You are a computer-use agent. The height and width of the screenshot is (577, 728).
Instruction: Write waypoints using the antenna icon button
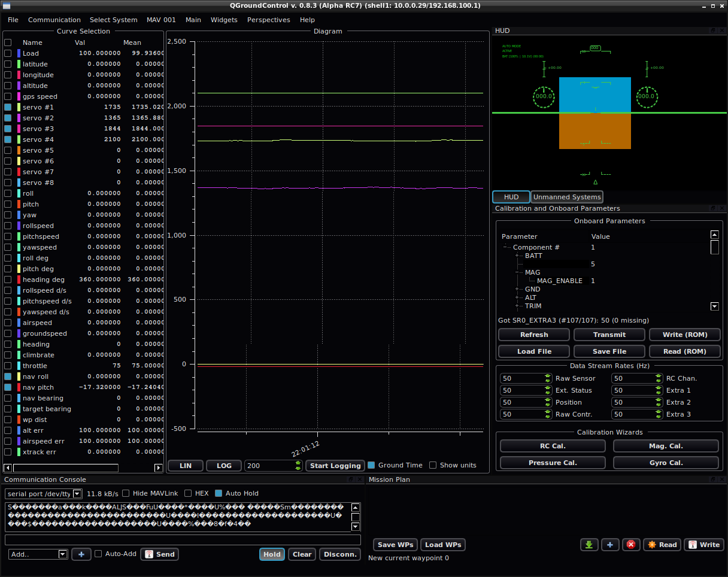pos(704,545)
